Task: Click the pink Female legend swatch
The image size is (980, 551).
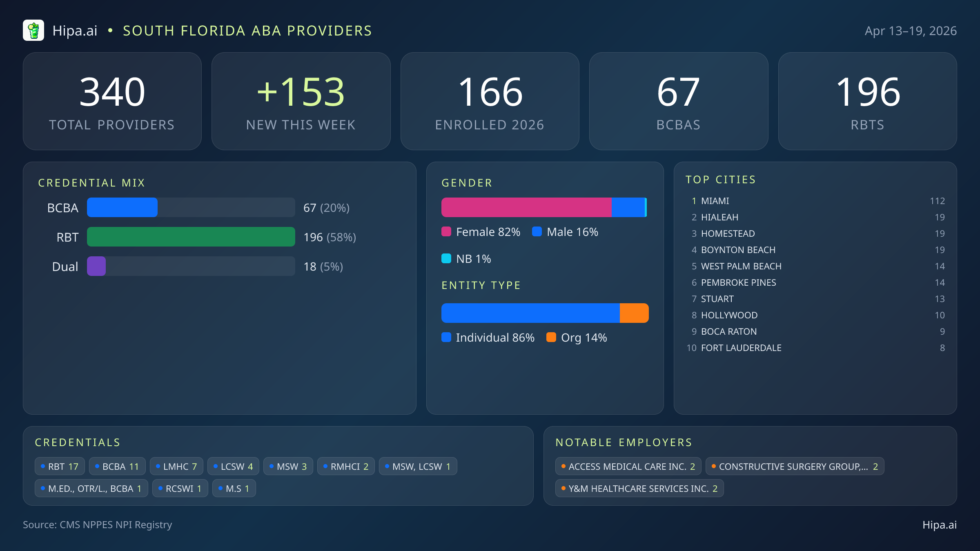Action: [446, 232]
